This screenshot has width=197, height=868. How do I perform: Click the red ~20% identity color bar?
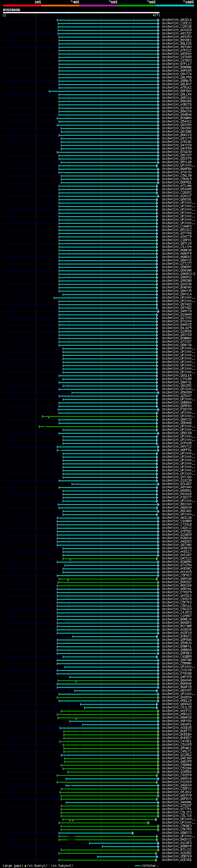22,6
